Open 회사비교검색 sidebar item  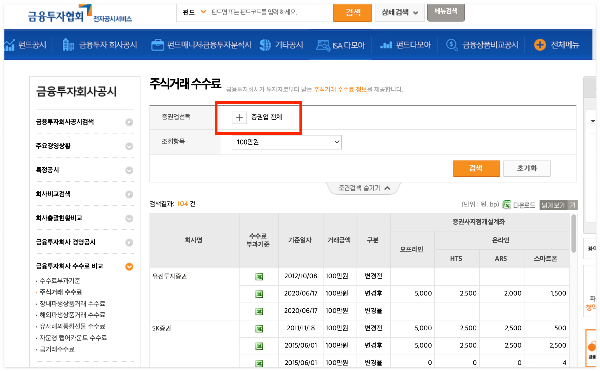(x=53, y=194)
